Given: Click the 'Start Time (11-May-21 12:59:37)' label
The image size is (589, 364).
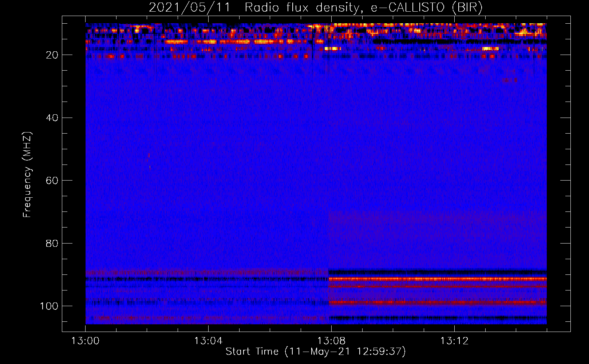Looking at the screenshot, I should (x=316, y=352).
